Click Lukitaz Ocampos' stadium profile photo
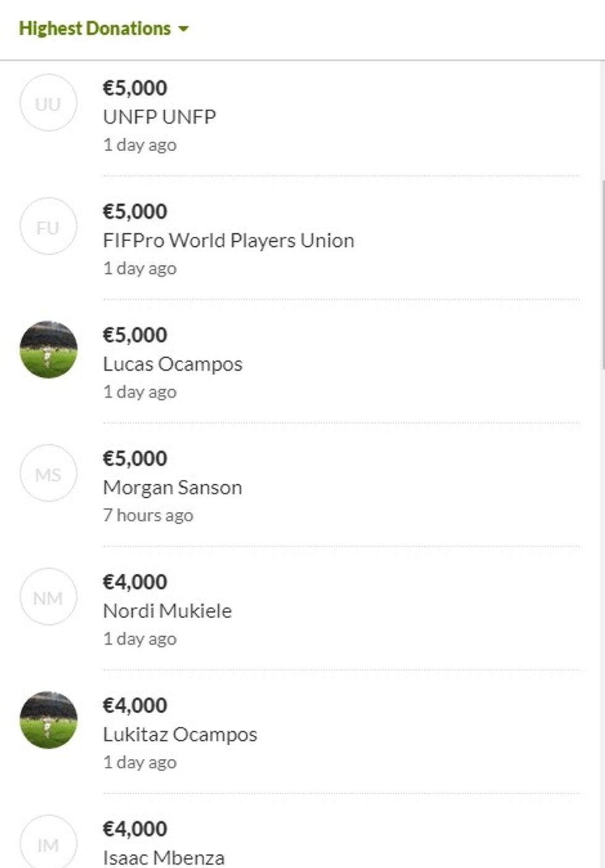The height and width of the screenshot is (868, 605). (x=48, y=720)
